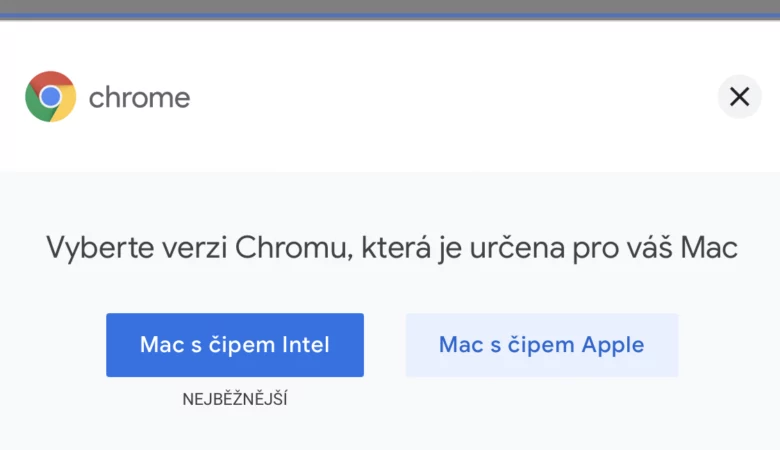
Task: Pick the blue Intel chip option
Action: tap(235, 345)
